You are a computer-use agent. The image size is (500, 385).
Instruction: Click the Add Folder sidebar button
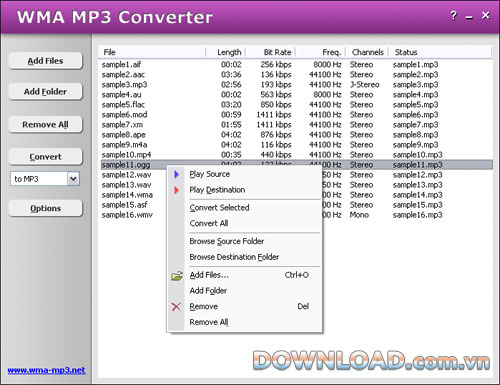(45, 92)
